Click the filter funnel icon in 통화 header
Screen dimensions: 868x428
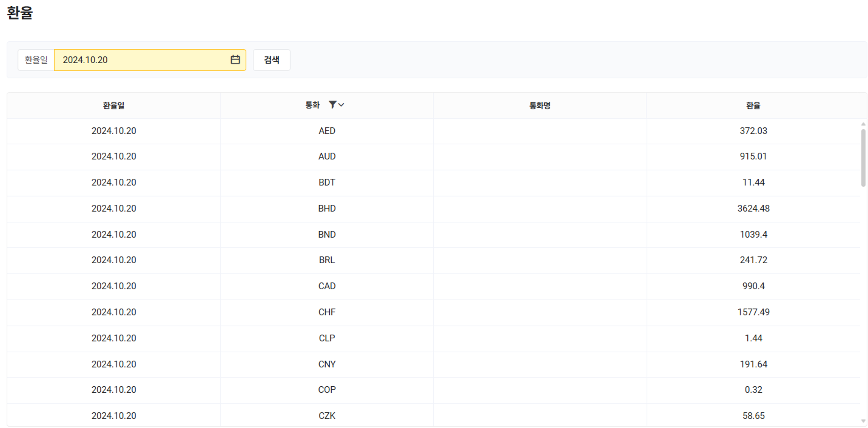pyautogui.click(x=332, y=105)
